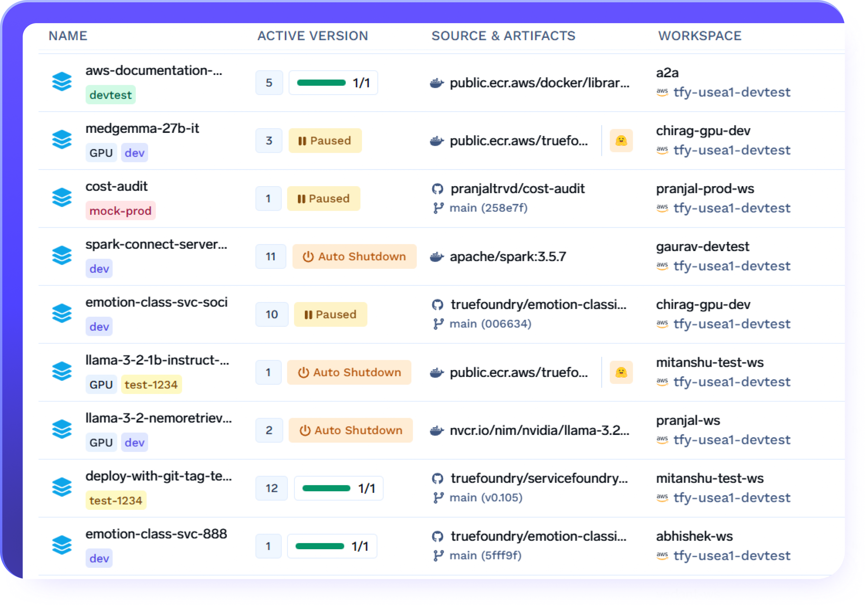Toggle the Paused badge on emotion-class-svc-soci

(x=330, y=314)
